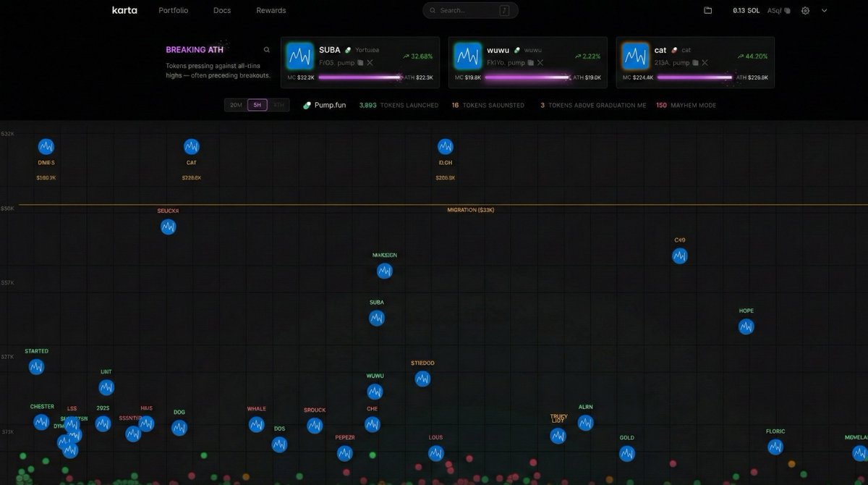This screenshot has height=485, width=868.
Task: Open X link on SUBA card
Action: (x=370, y=63)
